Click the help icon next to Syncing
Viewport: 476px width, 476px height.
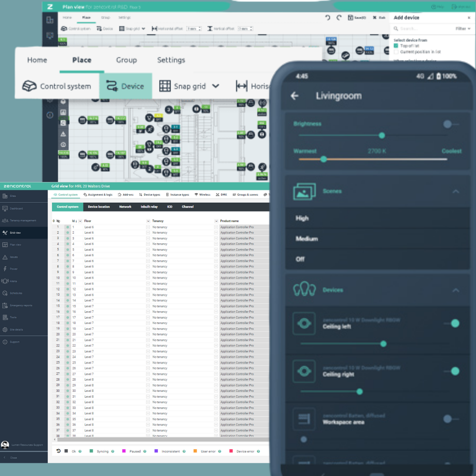point(113,451)
